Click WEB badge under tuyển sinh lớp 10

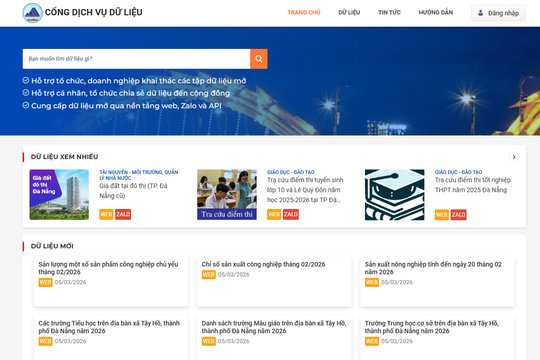pyautogui.click(x=274, y=214)
